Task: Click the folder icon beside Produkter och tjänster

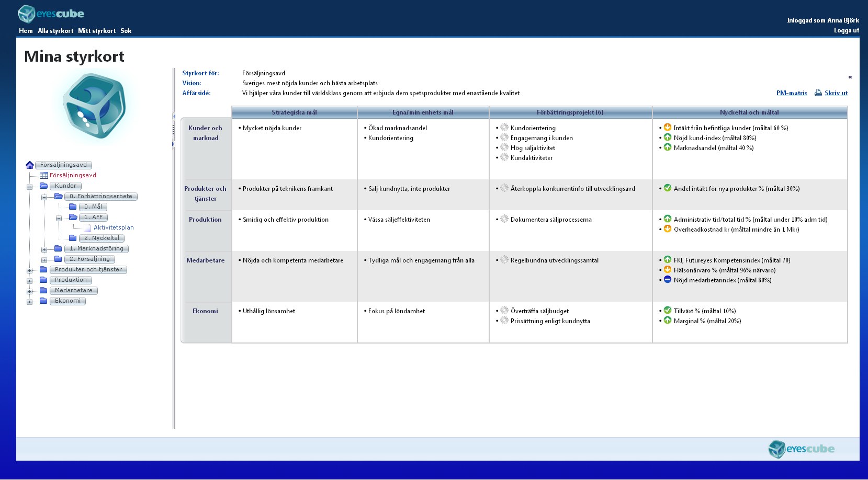Action: (x=43, y=270)
